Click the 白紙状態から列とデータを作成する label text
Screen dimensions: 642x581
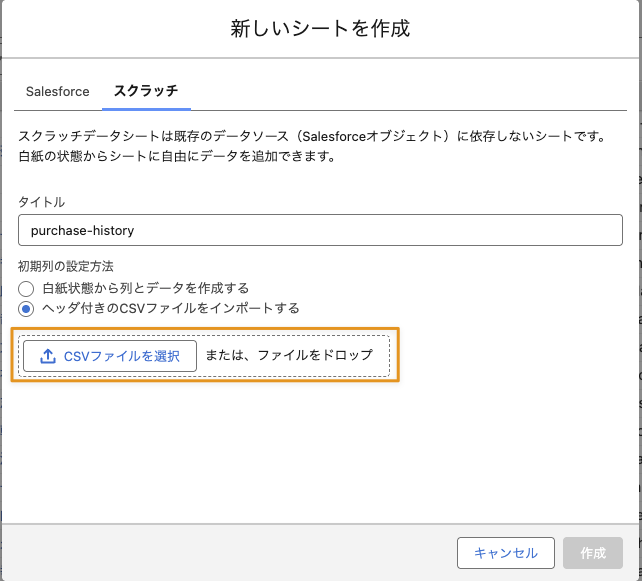pyautogui.click(x=146, y=288)
